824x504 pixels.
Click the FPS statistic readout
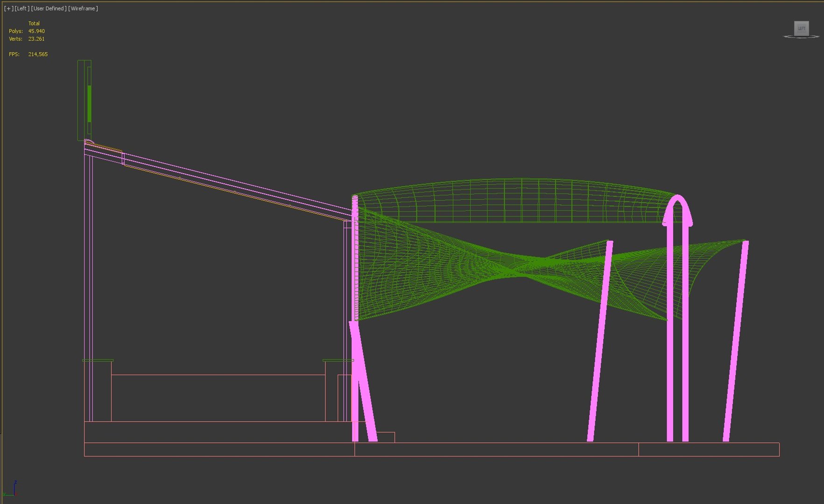(28, 54)
